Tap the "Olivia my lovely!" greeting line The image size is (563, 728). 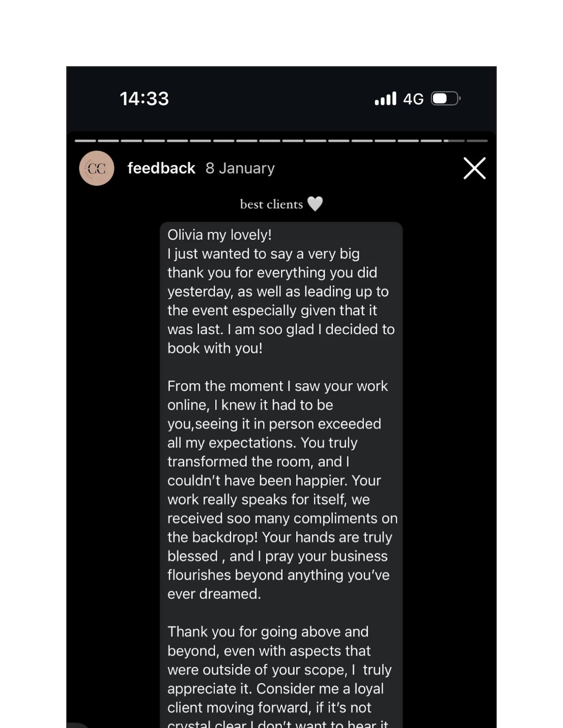pyautogui.click(x=219, y=235)
